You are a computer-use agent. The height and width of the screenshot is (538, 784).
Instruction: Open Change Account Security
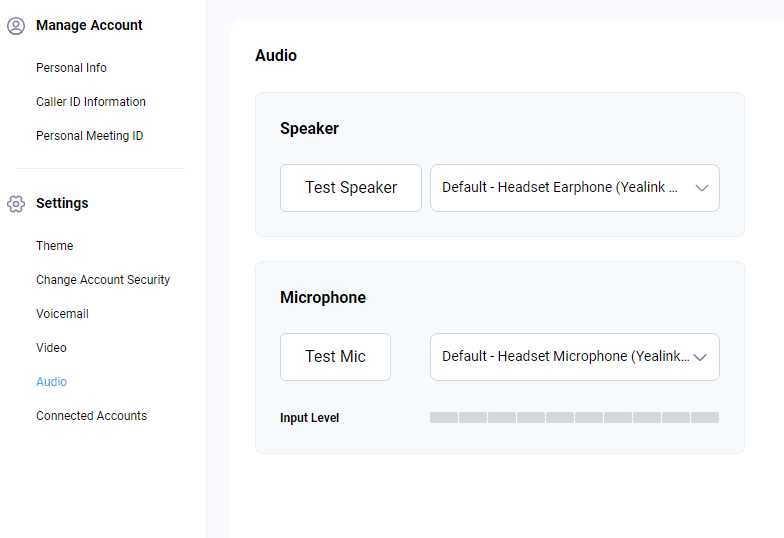(x=103, y=280)
